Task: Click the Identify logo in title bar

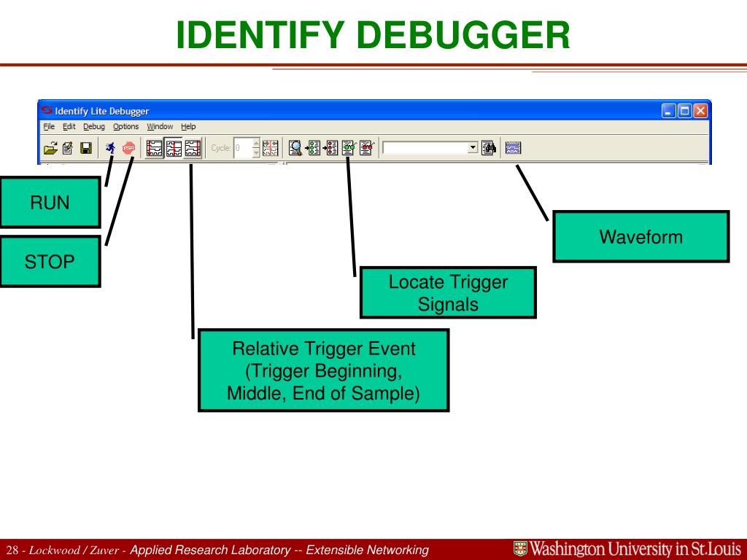Action: [46, 111]
